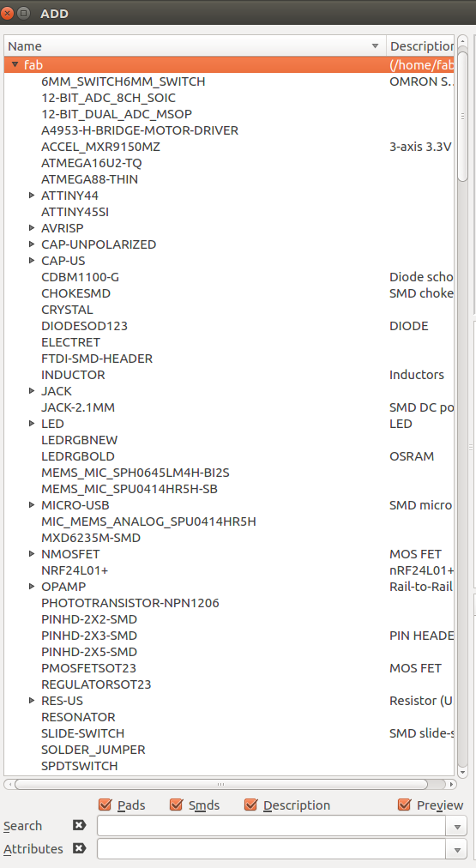The image size is (476, 868).
Task: Click the horizontal scrollbar of the list
Action: [x=221, y=784]
